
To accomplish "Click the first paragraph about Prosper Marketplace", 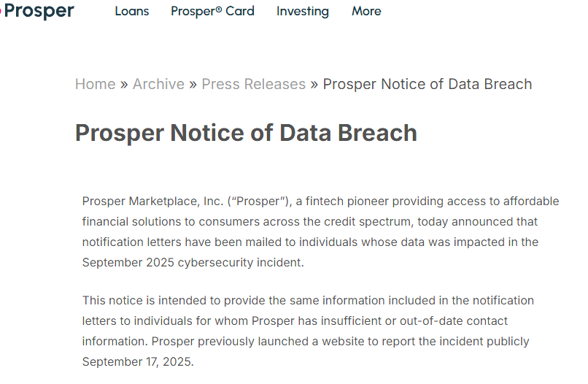I will coord(320,231).
